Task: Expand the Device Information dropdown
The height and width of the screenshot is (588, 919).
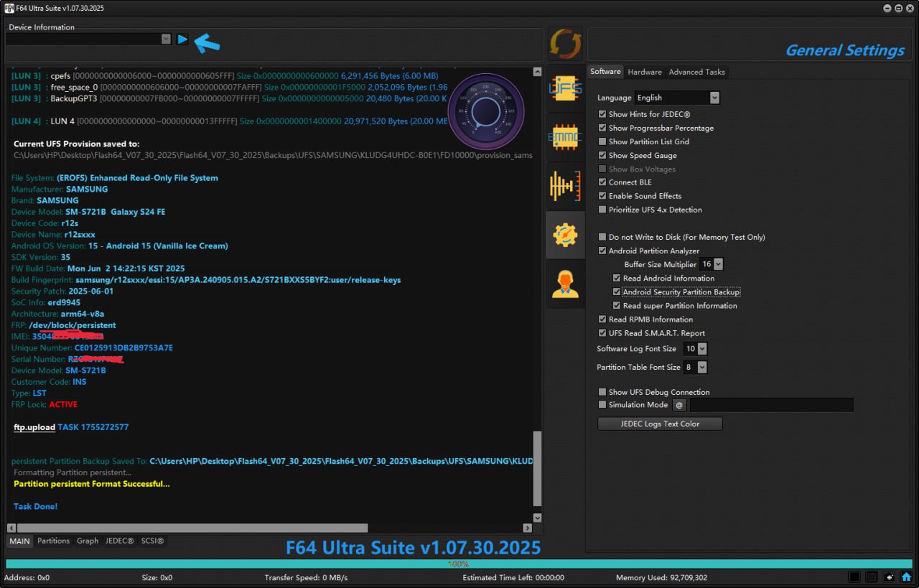Action: click(x=166, y=39)
